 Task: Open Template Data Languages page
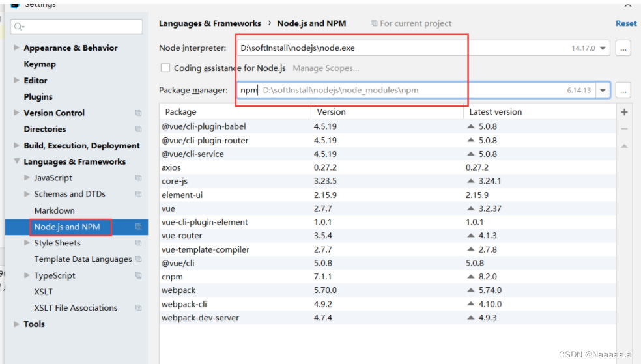point(83,259)
